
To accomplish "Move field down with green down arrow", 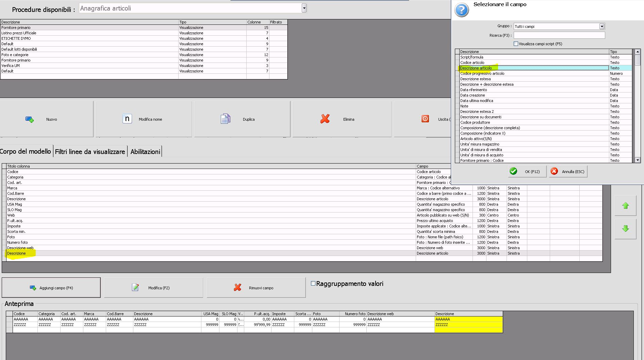I will click(625, 229).
